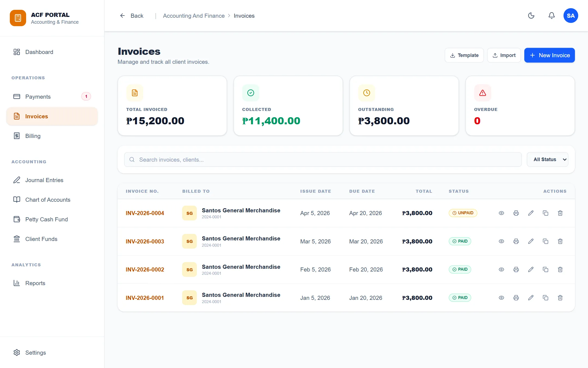Delete invoice INV-2026-0001

tap(560, 298)
